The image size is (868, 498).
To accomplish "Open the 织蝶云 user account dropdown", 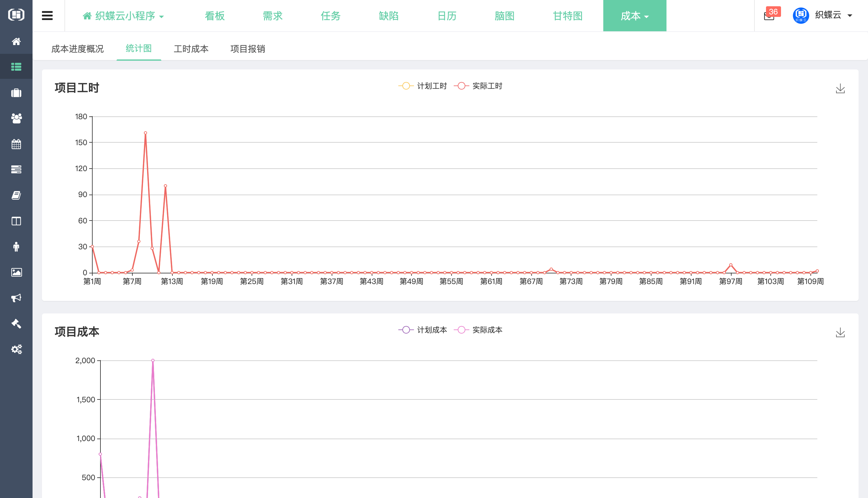I will pyautogui.click(x=828, y=15).
